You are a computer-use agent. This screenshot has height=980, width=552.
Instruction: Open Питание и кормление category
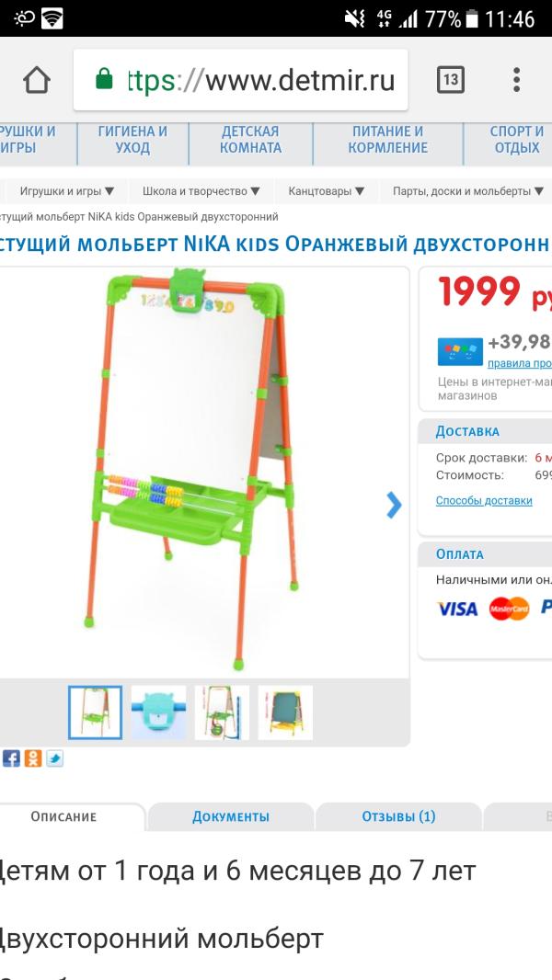coord(387,140)
